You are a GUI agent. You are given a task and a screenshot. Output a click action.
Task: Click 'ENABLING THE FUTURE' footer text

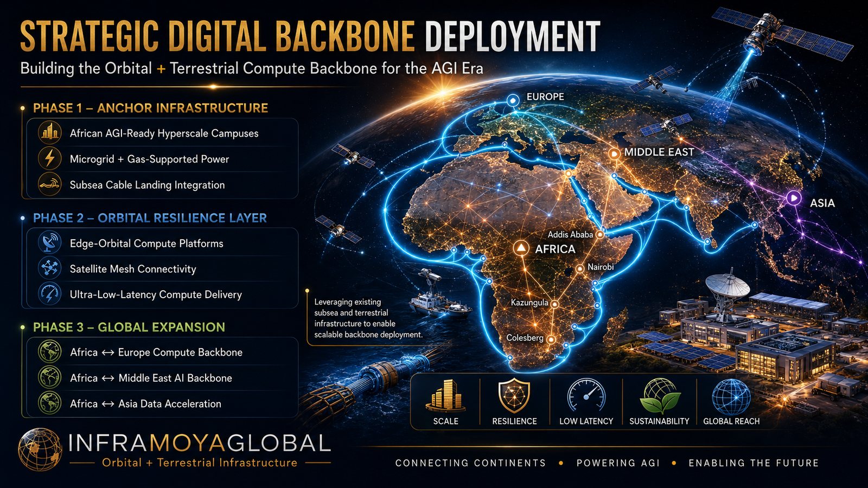[754, 463]
